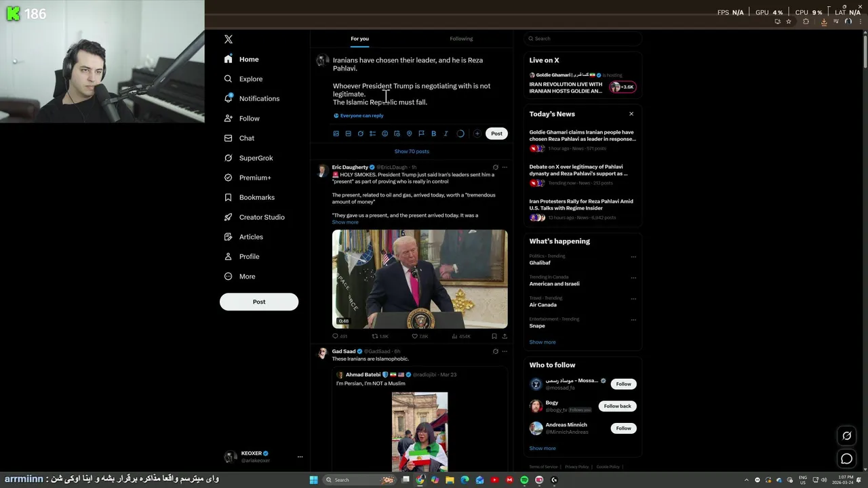The width and height of the screenshot is (868, 488).
Task: Switch to the For you tab
Action: 359,39
